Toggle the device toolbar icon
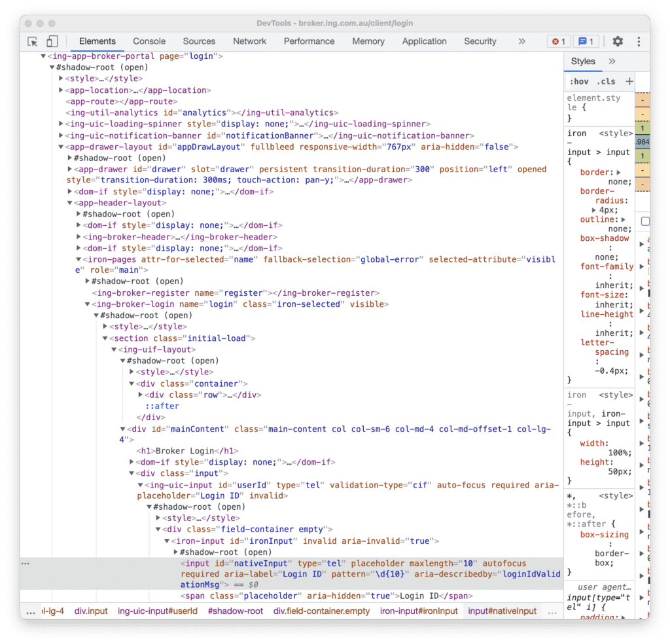 point(52,41)
